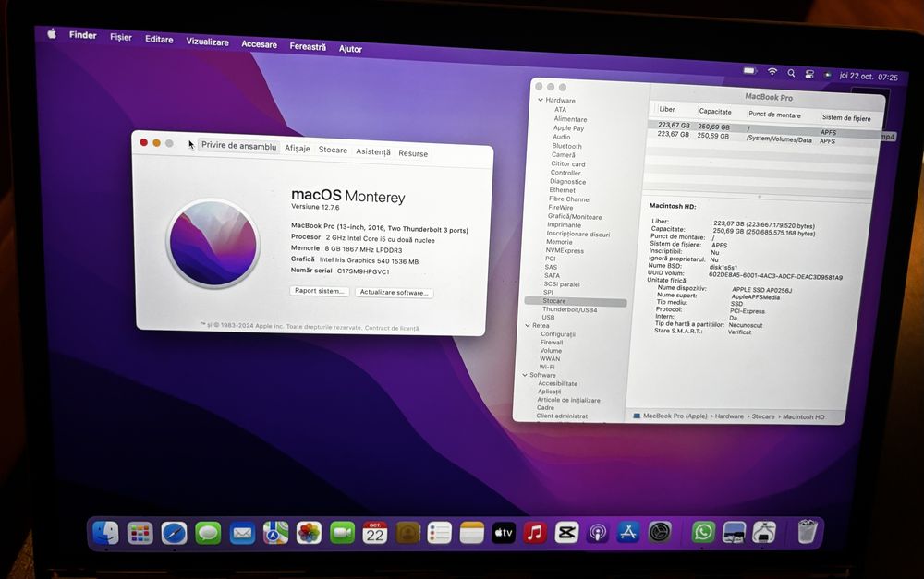
Task: Open Maps from the Dock
Action: click(x=275, y=533)
